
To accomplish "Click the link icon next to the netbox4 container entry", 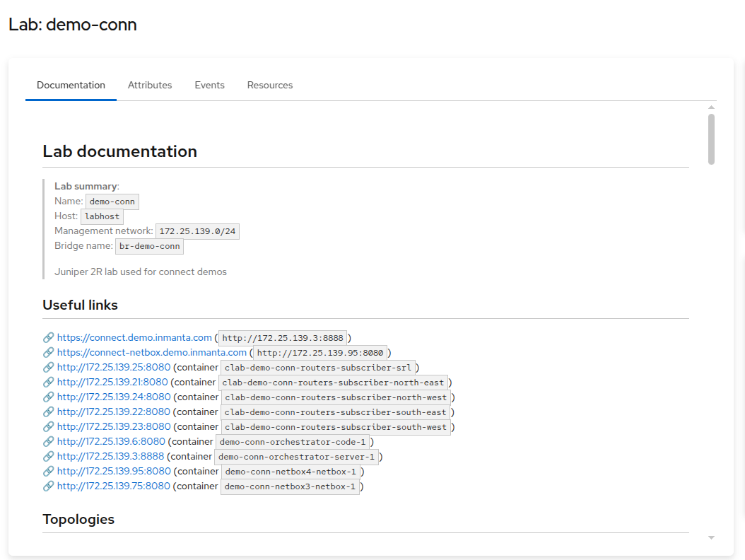I will [48, 471].
